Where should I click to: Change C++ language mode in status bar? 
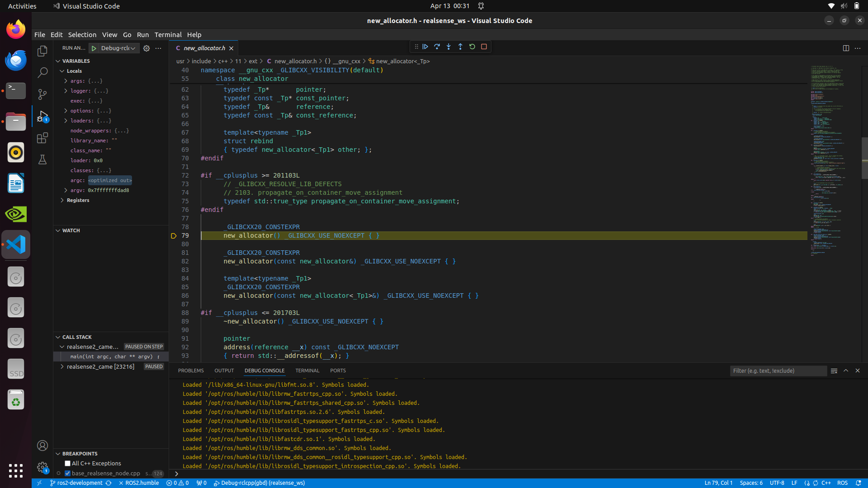click(826, 483)
